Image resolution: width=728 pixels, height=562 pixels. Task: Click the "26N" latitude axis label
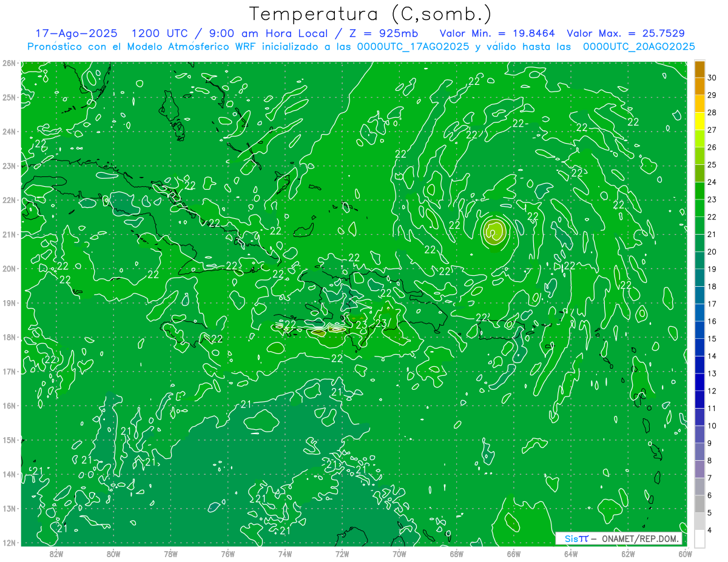[9, 63]
